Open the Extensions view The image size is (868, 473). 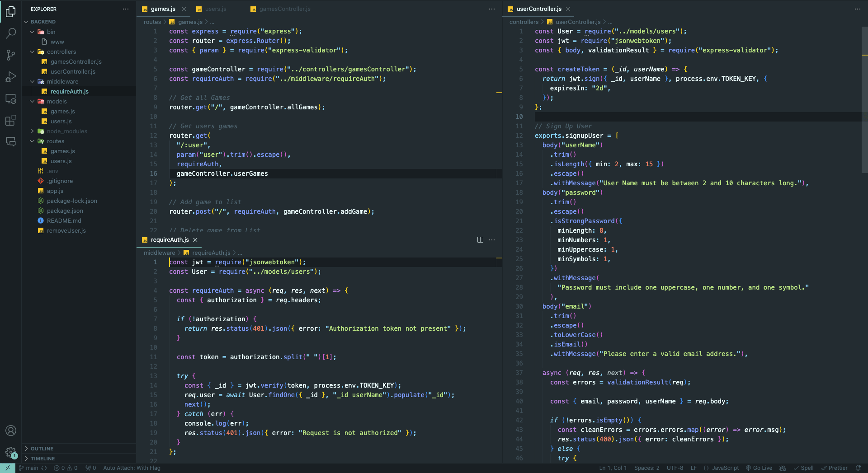[11, 120]
